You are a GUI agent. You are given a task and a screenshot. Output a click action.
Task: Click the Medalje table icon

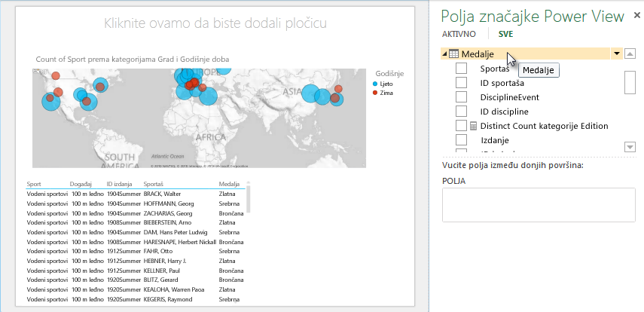453,54
